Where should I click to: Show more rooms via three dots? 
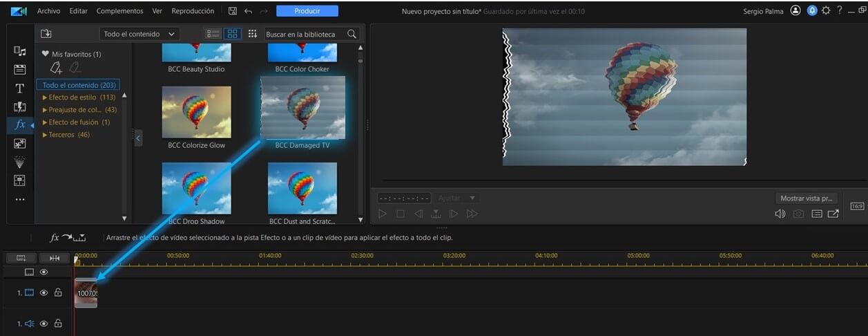[x=20, y=200]
